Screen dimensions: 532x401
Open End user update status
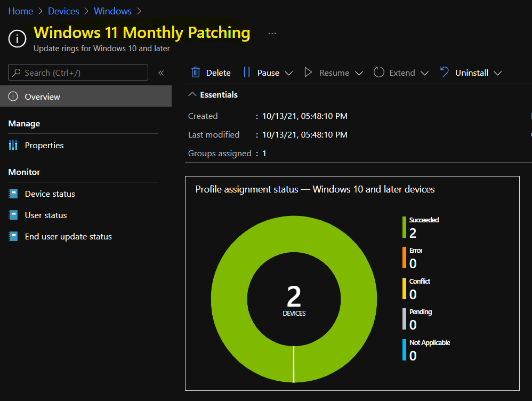tap(68, 237)
